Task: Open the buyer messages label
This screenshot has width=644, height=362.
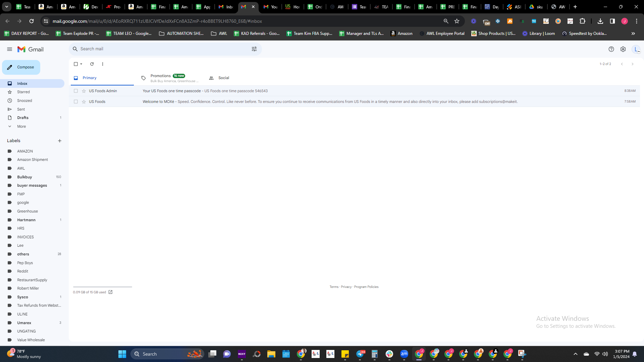Action: click(32, 185)
